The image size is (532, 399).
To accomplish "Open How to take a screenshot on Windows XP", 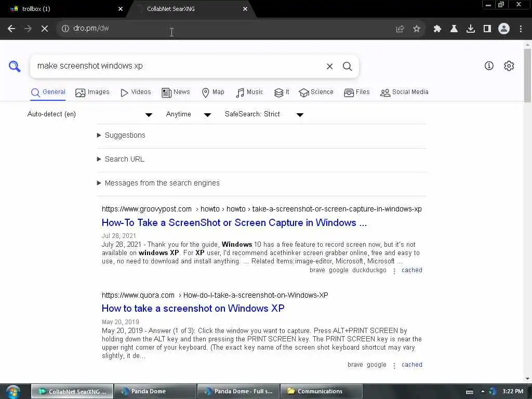I will pyautogui.click(x=193, y=309).
